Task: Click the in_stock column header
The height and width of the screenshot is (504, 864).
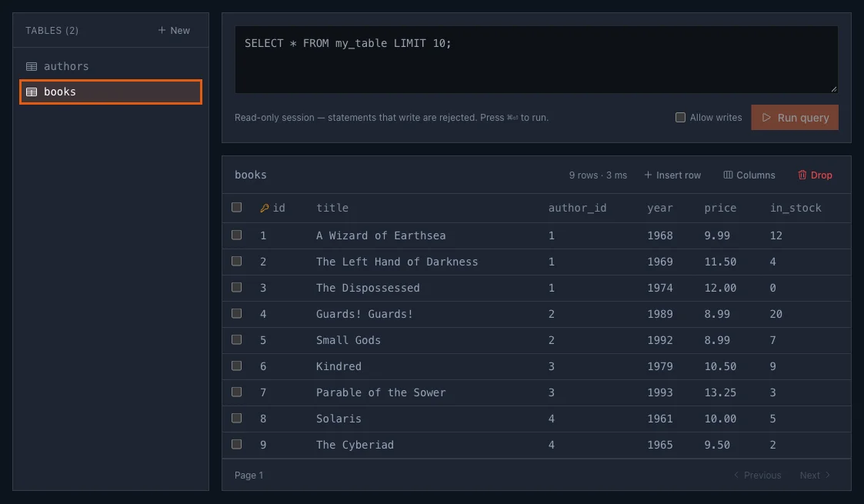Action: 796,209
